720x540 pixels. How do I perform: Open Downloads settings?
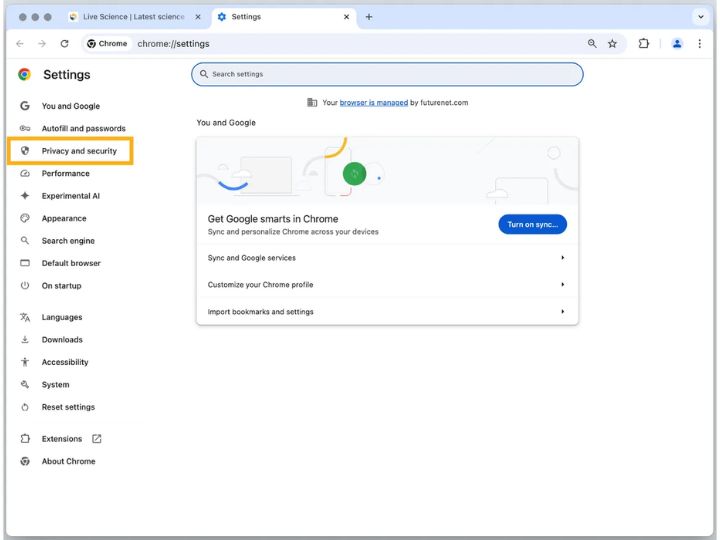62,340
